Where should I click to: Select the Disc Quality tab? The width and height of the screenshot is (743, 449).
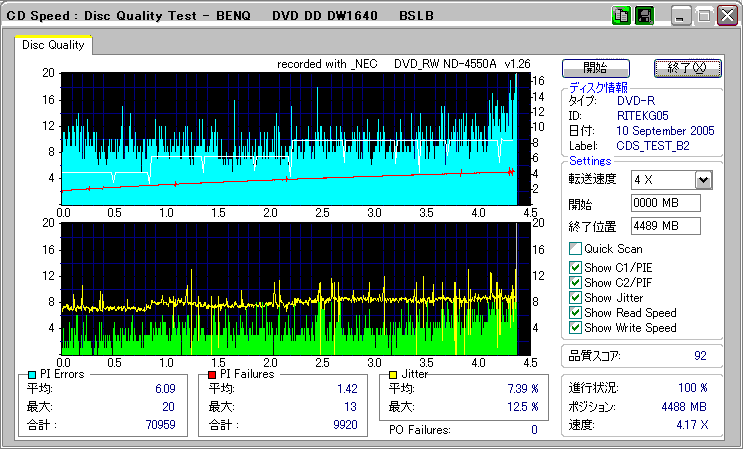tap(54, 45)
